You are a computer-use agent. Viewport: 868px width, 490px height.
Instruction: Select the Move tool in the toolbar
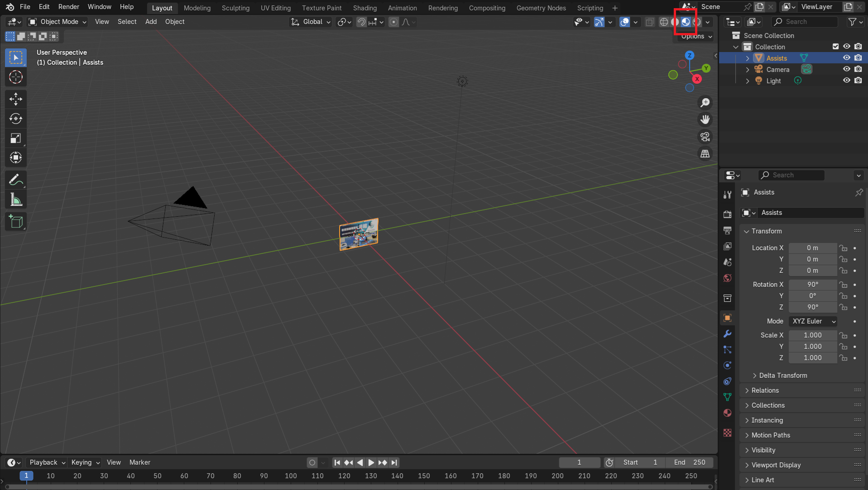(x=16, y=99)
